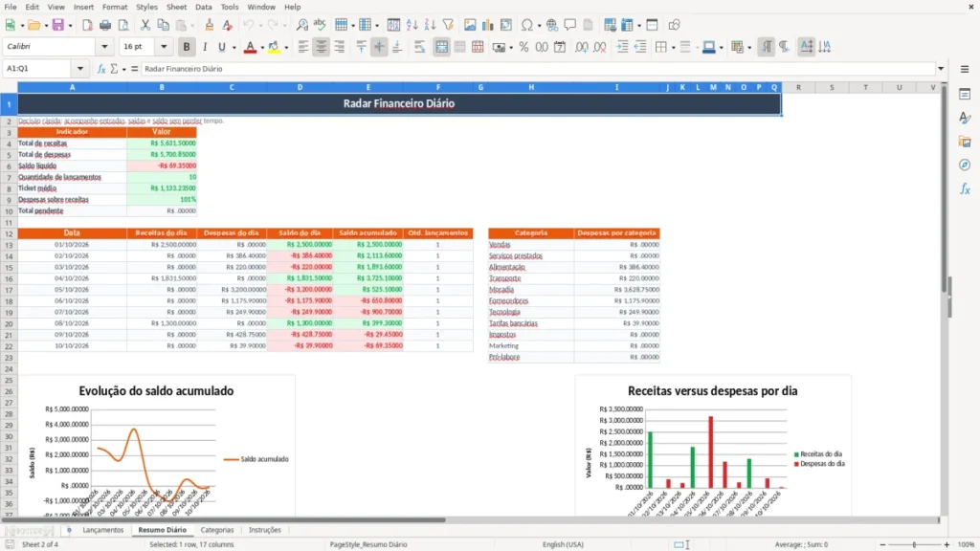980x551 pixels.
Task: Click the Spelling check abc icon
Action: click(320, 25)
